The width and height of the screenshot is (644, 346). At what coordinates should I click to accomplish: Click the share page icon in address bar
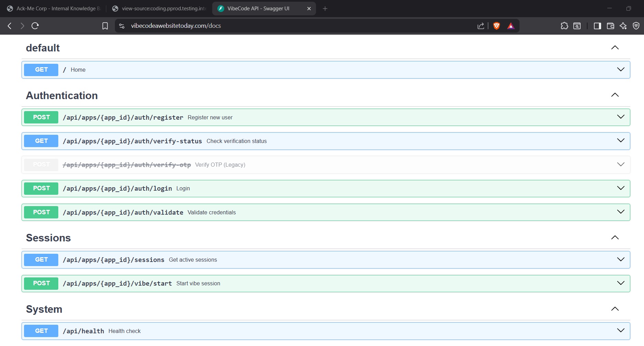click(x=480, y=26)
